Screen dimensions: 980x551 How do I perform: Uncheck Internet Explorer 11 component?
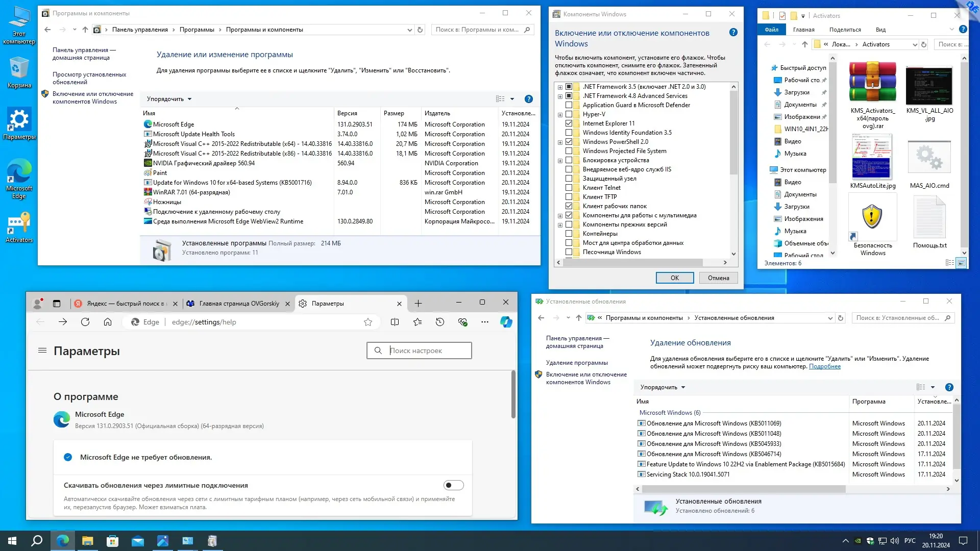pyautogui.click(x=569, y=123)
